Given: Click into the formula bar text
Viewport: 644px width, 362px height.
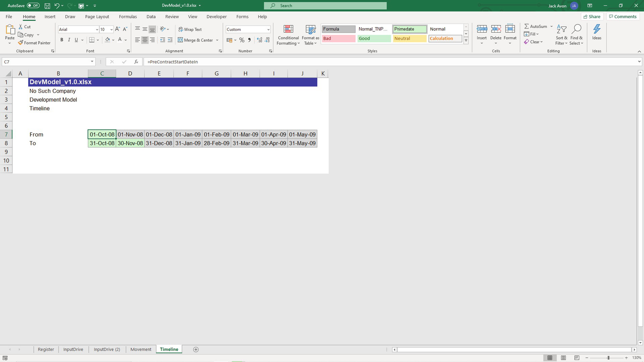Looking at the screenshot, I should pos(390,62).
